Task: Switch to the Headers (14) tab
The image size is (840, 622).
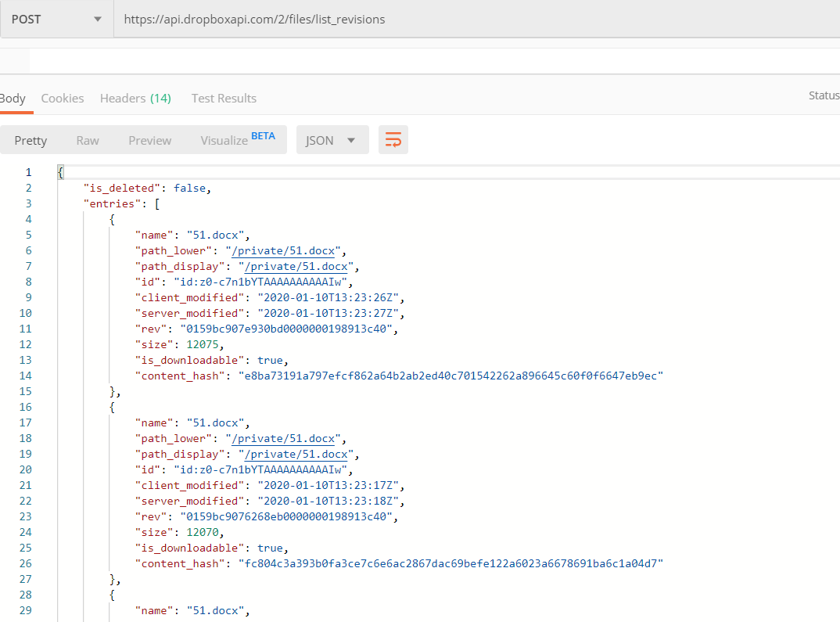Action: click(135, 98)
